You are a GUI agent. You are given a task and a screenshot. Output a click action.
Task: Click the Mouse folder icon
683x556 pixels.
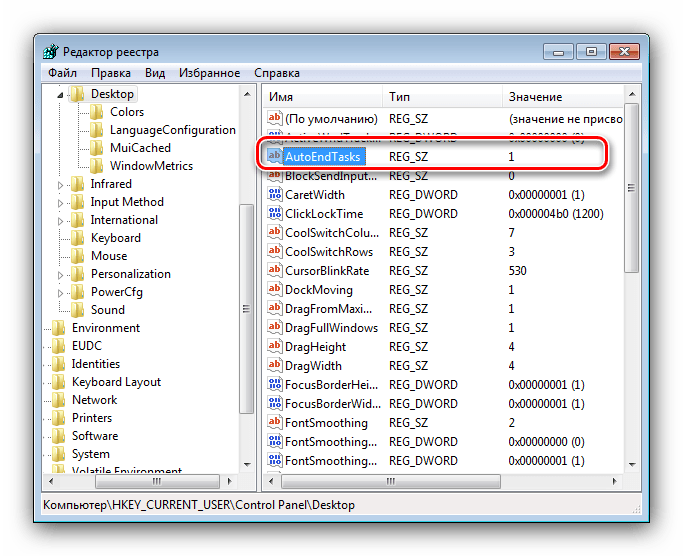pos(78,256)
